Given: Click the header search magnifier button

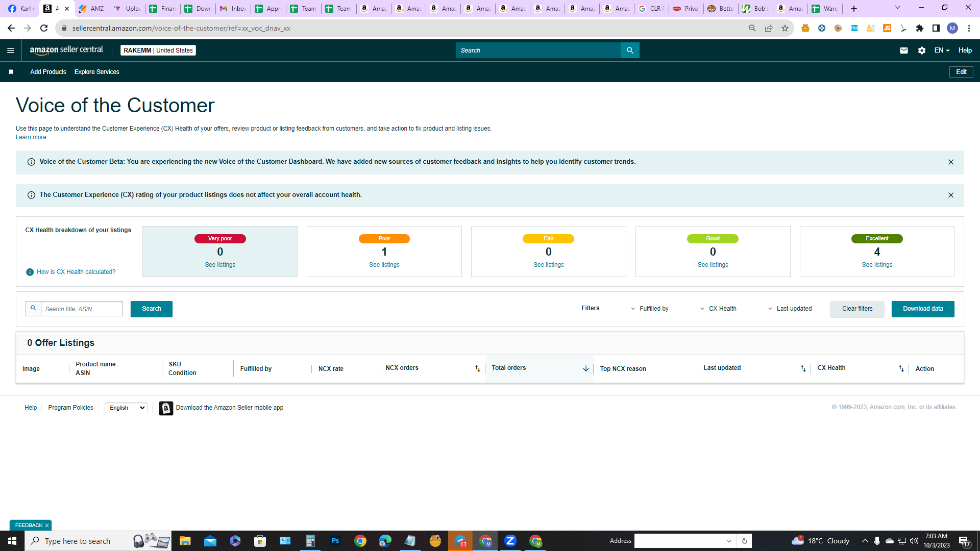Looking at the screenshot, I should (x=630, y=50).
